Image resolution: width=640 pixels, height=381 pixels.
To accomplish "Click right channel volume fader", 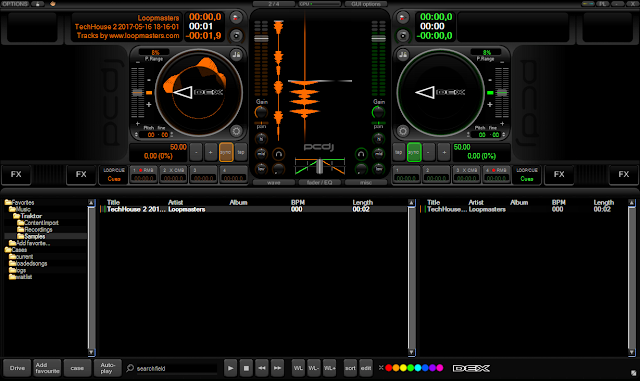I will (x=378, y=39).
